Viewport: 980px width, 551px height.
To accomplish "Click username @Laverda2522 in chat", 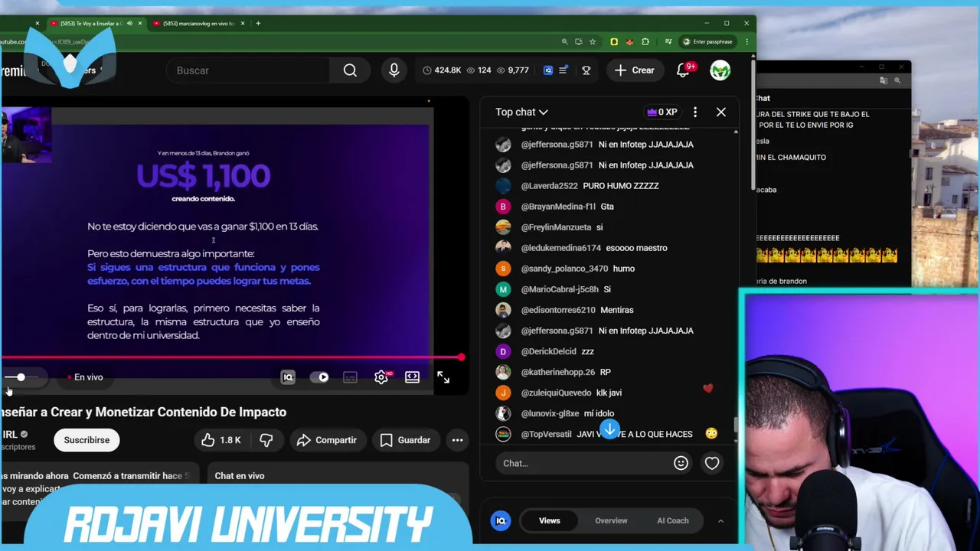I will (549, 186).
